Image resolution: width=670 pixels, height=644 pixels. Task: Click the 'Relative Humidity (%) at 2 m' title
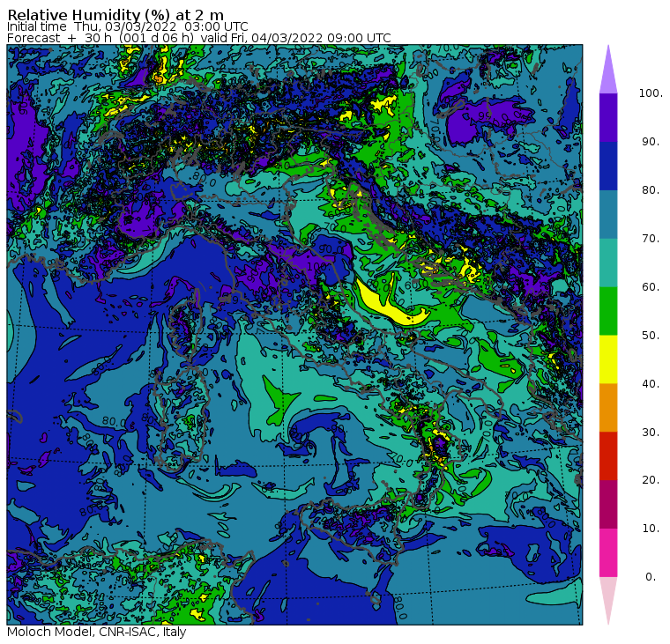[115, 15]
